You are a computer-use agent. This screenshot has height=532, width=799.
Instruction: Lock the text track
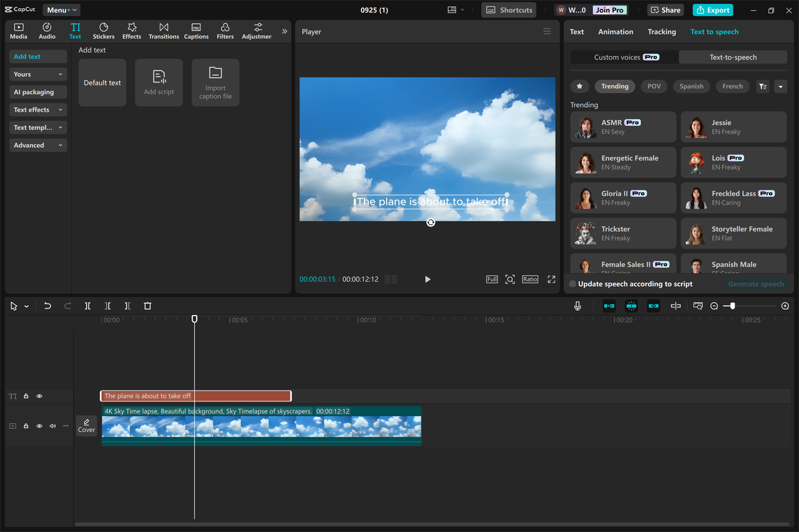(26, 395)
